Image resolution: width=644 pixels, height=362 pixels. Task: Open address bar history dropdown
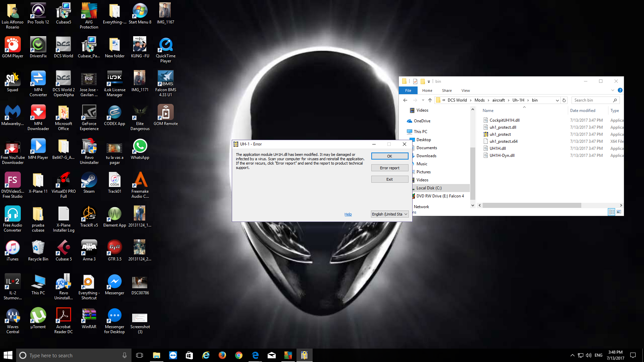[557, 100]
